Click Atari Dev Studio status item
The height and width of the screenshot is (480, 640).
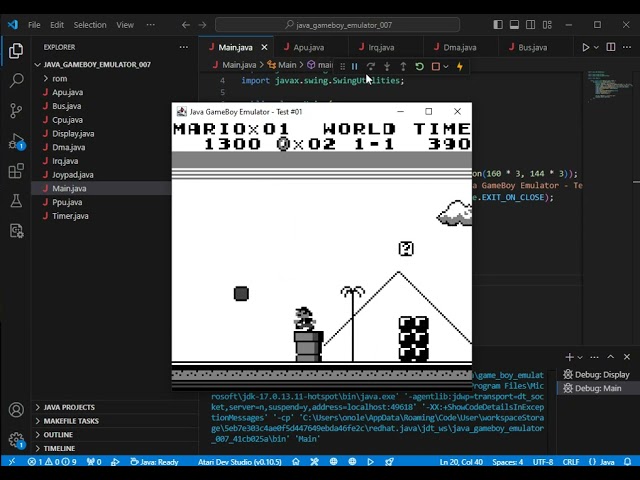pos(240,462)
